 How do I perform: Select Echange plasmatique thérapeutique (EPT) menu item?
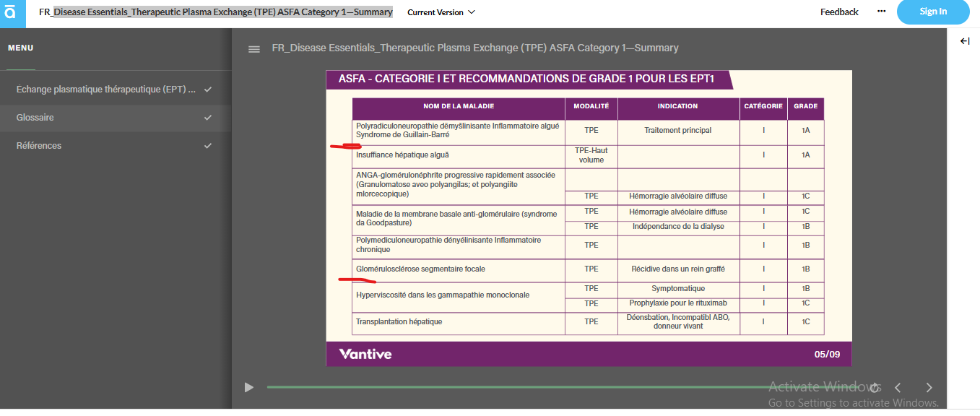[x=116, y=90]
